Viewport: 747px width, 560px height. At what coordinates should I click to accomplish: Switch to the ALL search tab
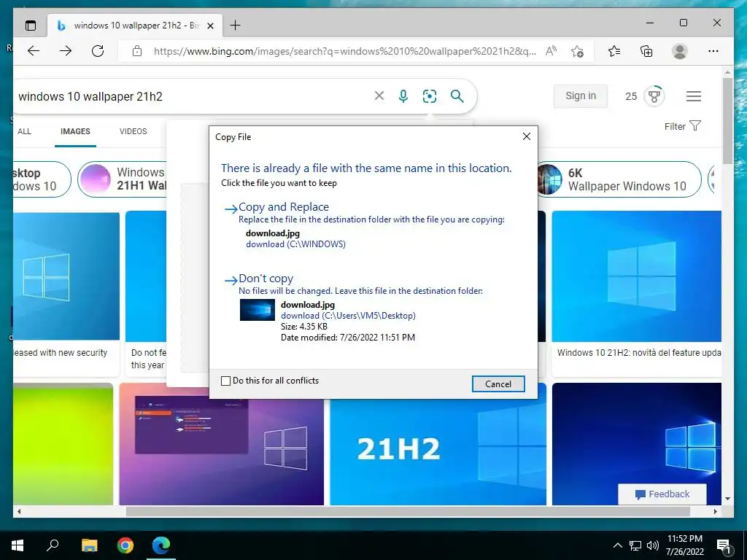(x=24, y=131)
